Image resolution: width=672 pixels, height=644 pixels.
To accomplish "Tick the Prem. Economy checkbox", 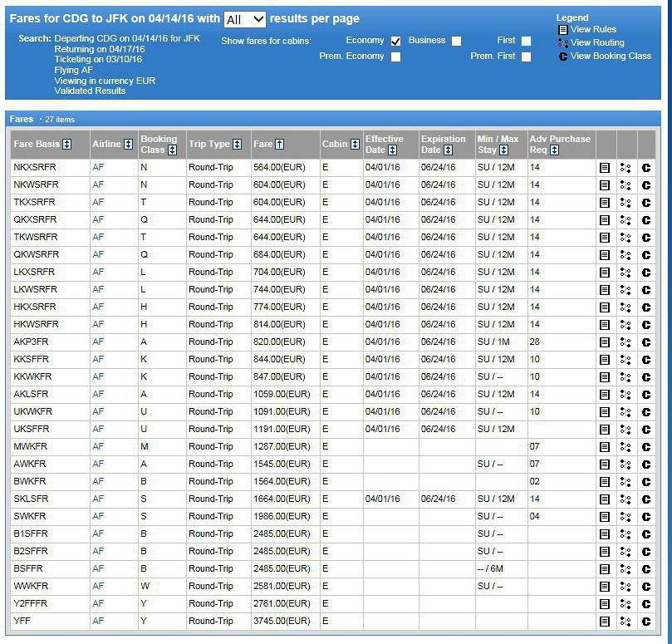I will point(395,57).
